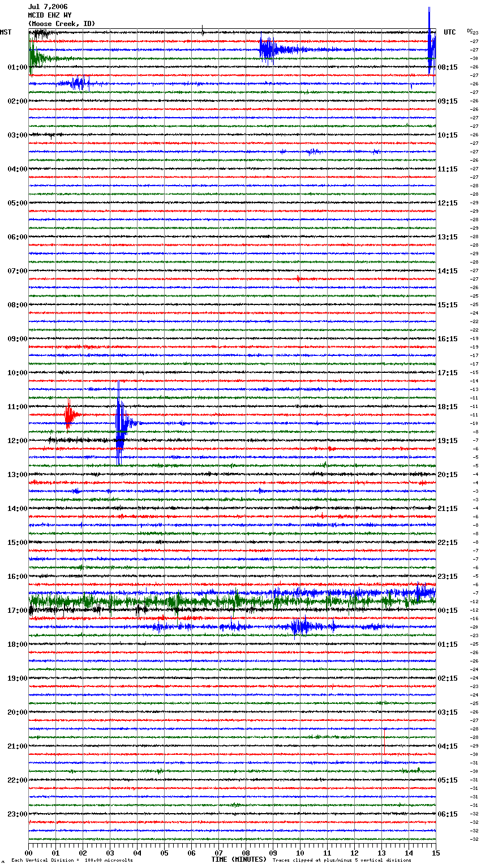
Task: Select the "05:00" MST time label
Action: coord(18,203)
